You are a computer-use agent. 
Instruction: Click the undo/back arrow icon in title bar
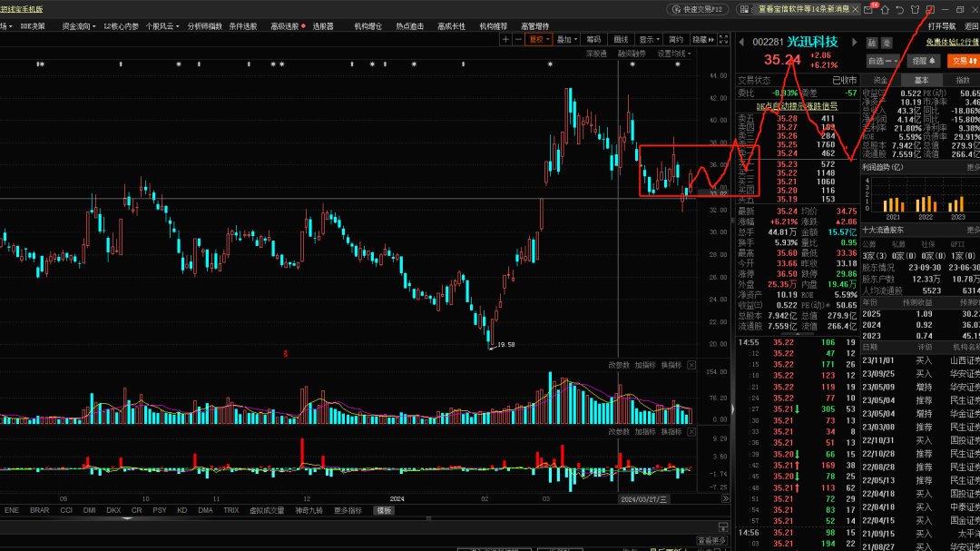[x=899, y=9]
